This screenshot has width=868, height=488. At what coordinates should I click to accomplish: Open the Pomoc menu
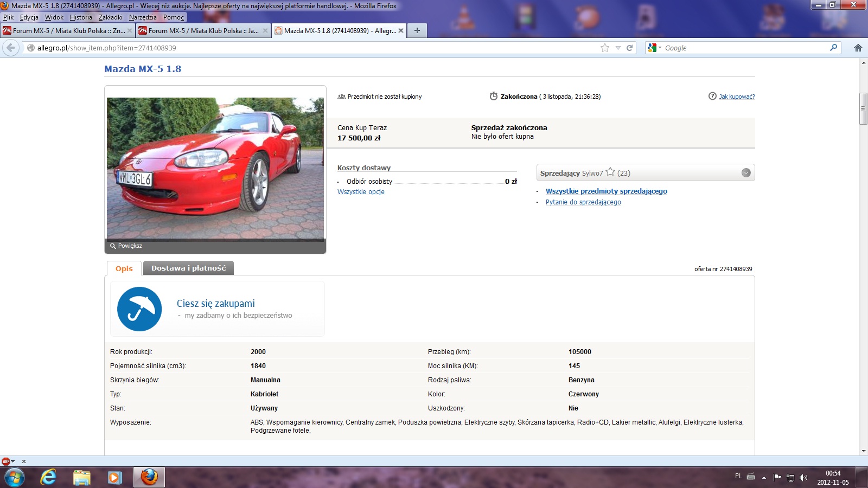(174, 17)
